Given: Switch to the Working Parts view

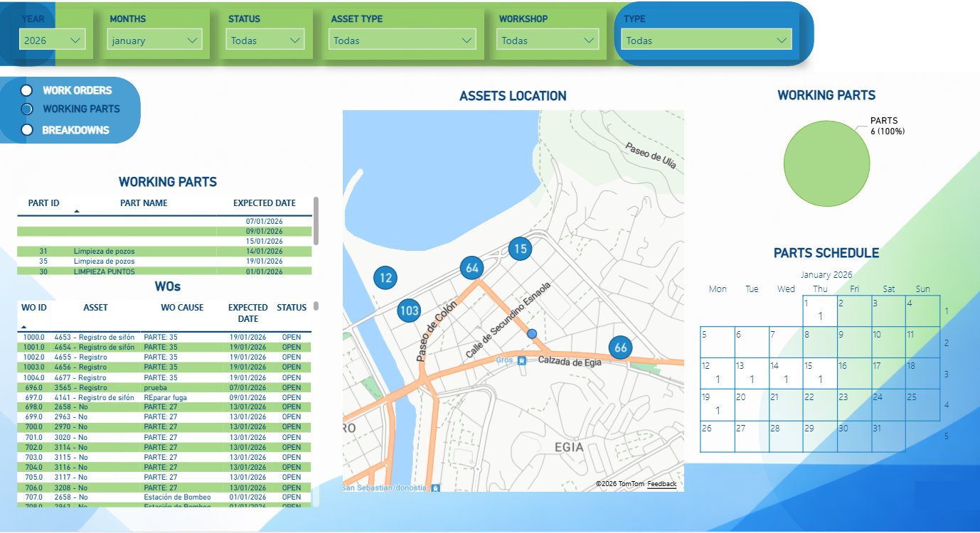Looking at the screenshot, I should point(26,109).
